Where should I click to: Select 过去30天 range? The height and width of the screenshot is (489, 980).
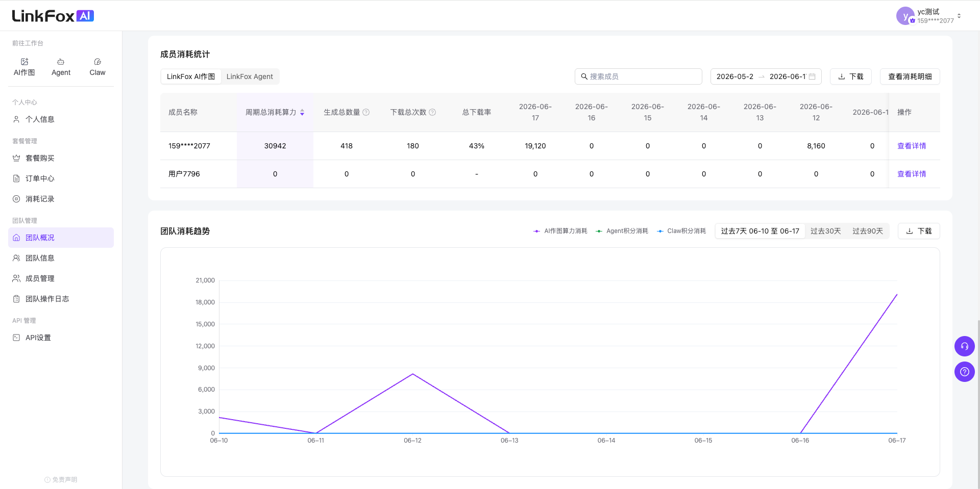[825, 231]
